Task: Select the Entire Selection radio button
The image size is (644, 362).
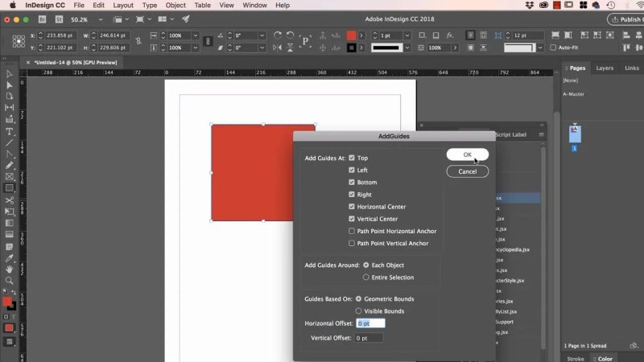Action: [366, 278]
